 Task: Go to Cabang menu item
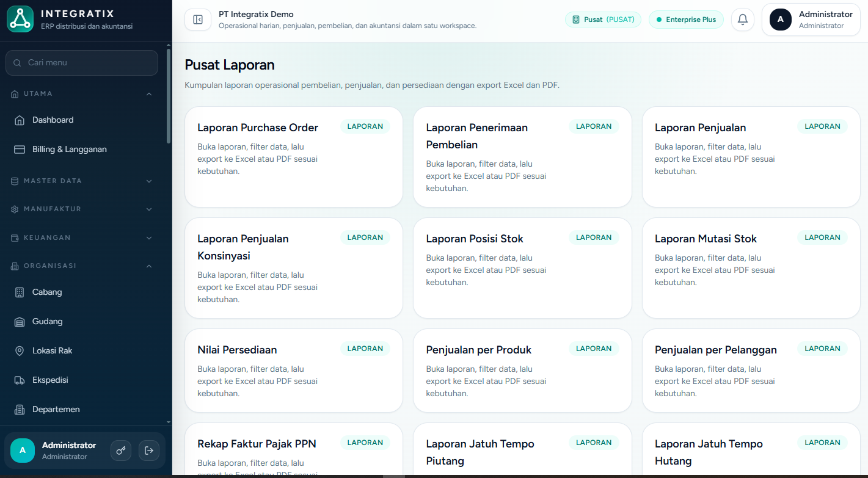[x=82, y=292]
